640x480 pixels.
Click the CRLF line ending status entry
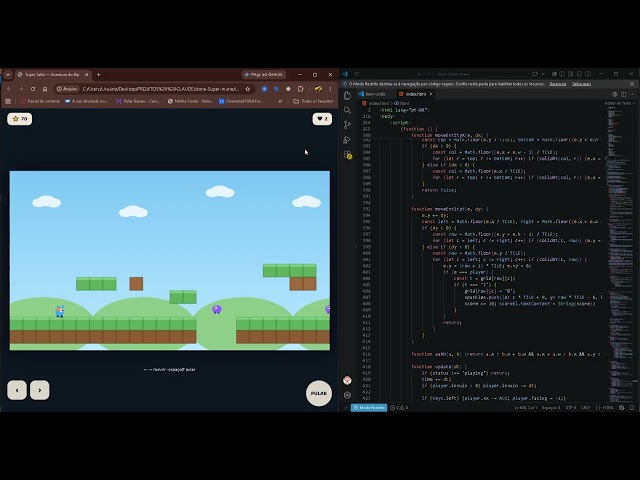point(585,407)
